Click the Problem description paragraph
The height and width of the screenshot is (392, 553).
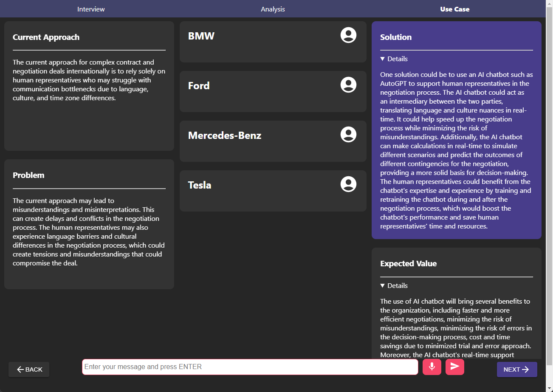[89, 232]
